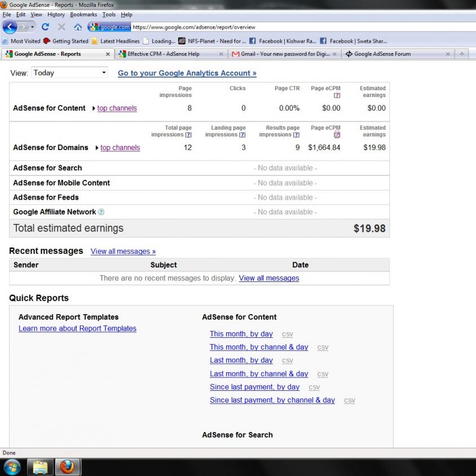Screen dimensions: 476x476
Task: Click the address bar URL field
Action: (x=303, y=27)
